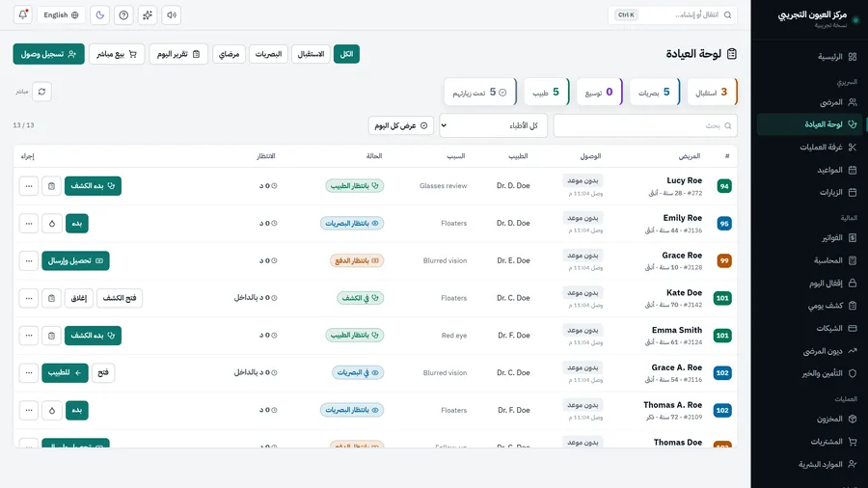The image size is (868, 488).
Task: Click drop icon in Emily Roe row
Action: click(x=52, y=224)
